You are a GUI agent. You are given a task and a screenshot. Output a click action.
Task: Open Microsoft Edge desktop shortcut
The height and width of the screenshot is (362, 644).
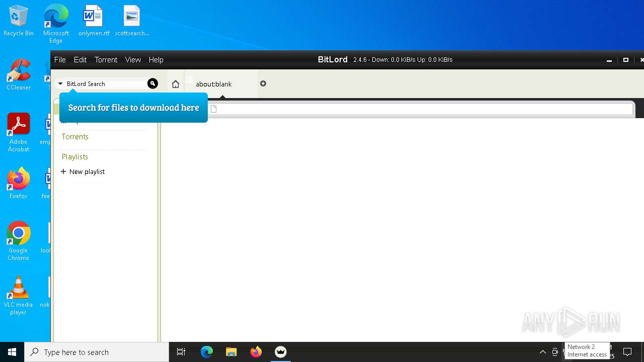(56, 24)
